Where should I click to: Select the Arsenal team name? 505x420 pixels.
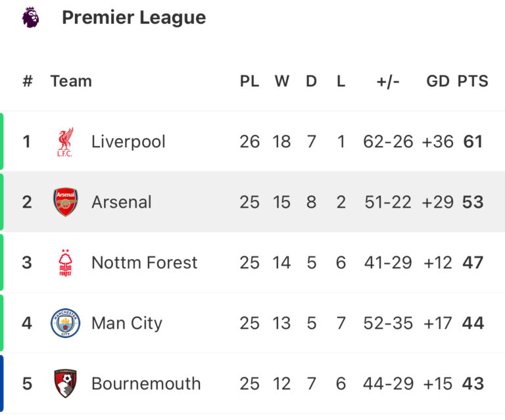121,202
